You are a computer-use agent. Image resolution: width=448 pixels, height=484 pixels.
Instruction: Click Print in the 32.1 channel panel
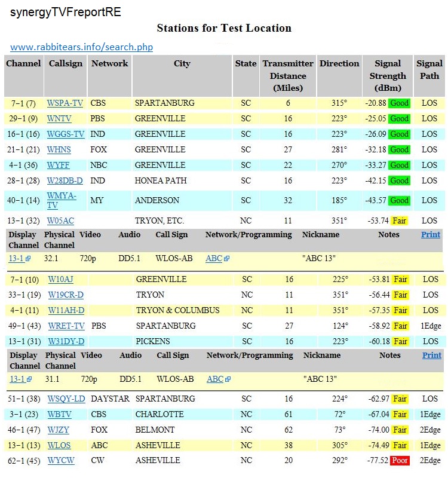pos(431,235)
